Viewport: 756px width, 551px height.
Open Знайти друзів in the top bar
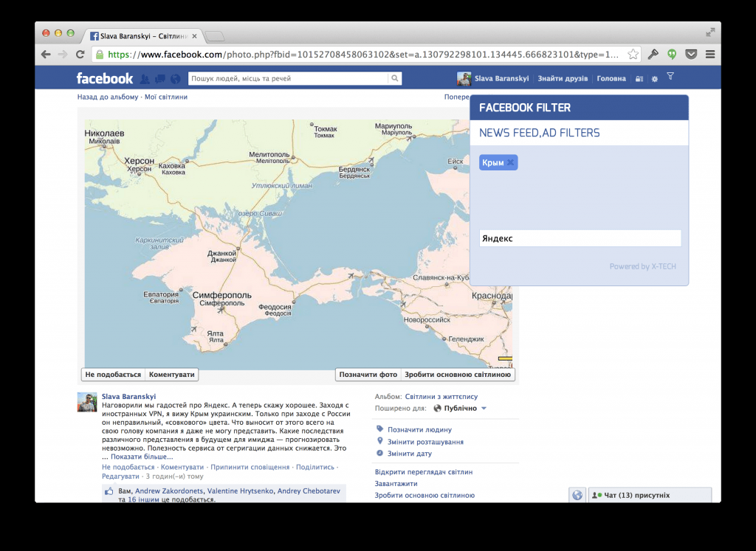coord(563,79)
